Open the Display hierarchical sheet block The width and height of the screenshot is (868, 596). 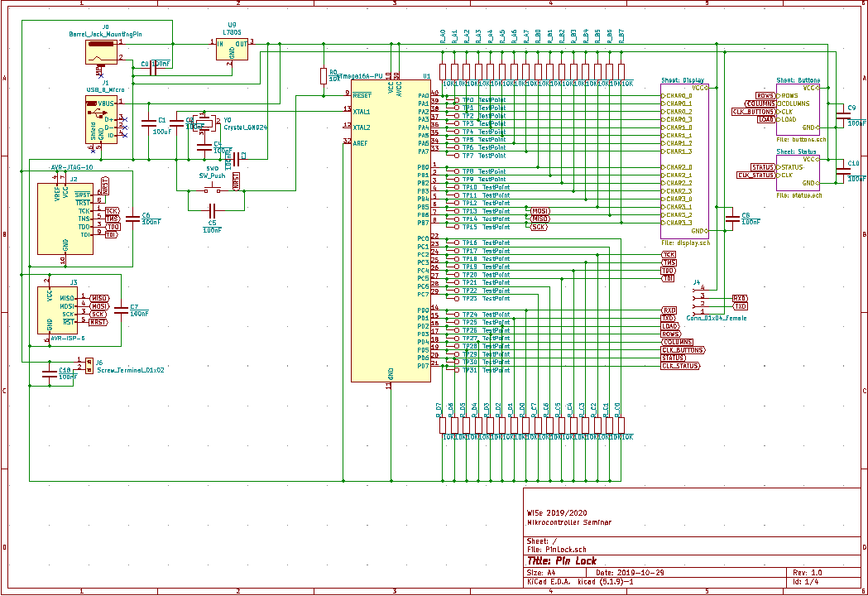[x=684, y=161]
